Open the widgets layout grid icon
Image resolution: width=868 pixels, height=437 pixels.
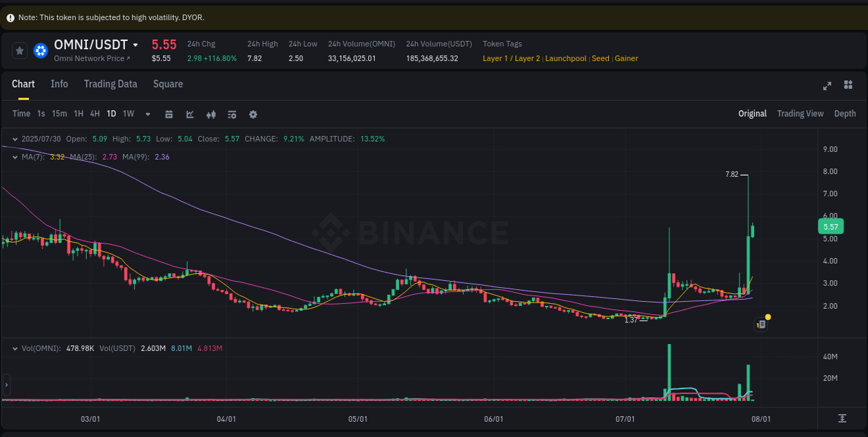[x=848, y=85]
